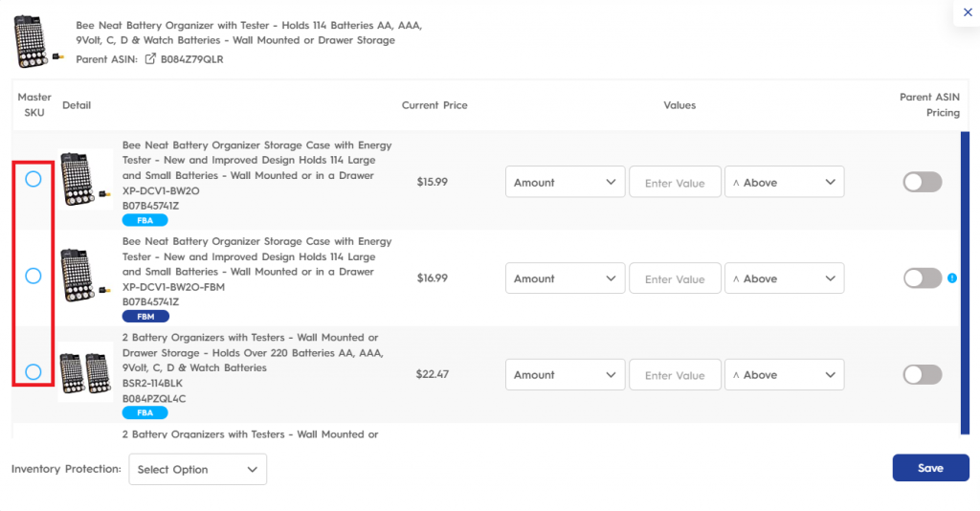Viewport: 980px width, 511px height.
Task: Open Above dropdown in $16.99 row
Action: [785, 278]
